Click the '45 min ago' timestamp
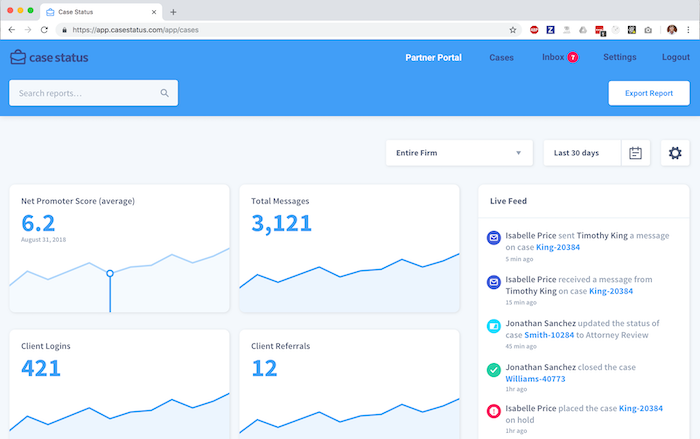 point(521,346)
